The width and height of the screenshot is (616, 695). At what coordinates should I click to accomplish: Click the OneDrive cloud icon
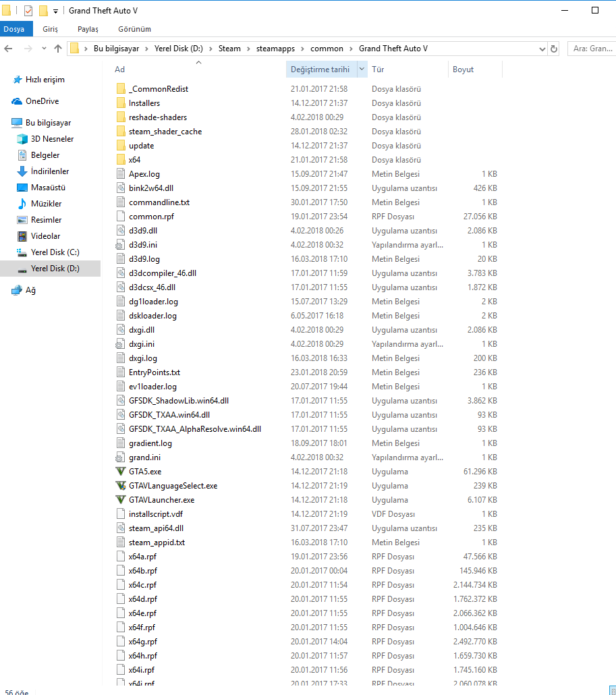(17, 101)
